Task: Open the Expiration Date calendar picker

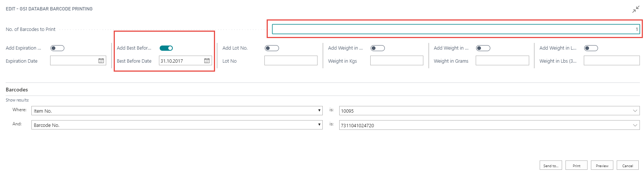Action: pyautogui.click(x=101, y=60)
